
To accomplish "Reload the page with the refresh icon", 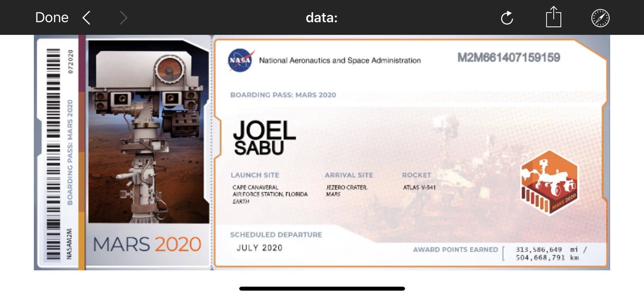I will coord(507,18).
